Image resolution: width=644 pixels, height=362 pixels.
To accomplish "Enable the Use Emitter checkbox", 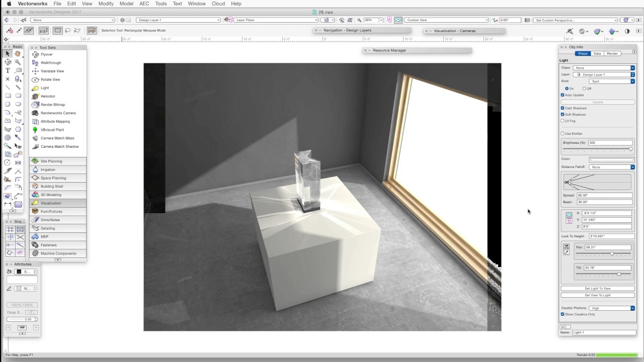I will (x=562, y=134).
